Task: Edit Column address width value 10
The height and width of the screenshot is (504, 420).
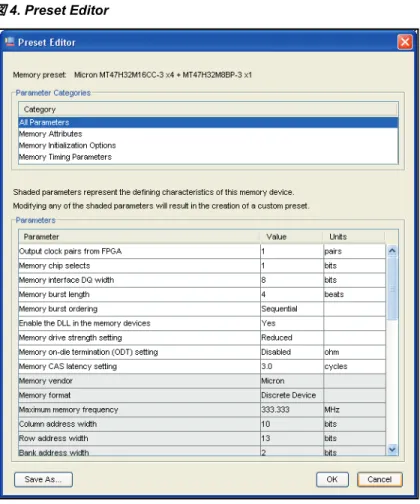Action: (x=292, y=424)
